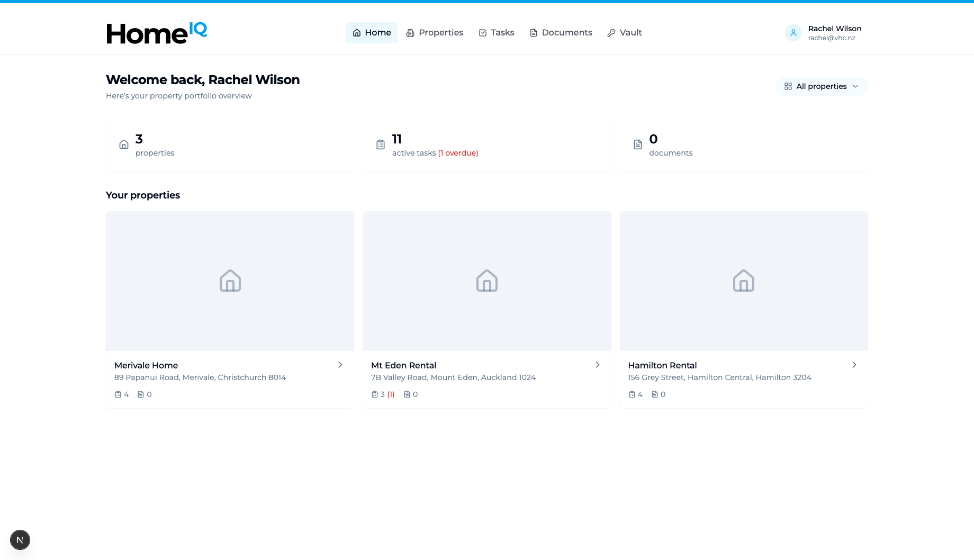Click the active tasks clipboard icon
This screenshot has height=560, width=974.
pyautogui.click(x=381, y=144)
